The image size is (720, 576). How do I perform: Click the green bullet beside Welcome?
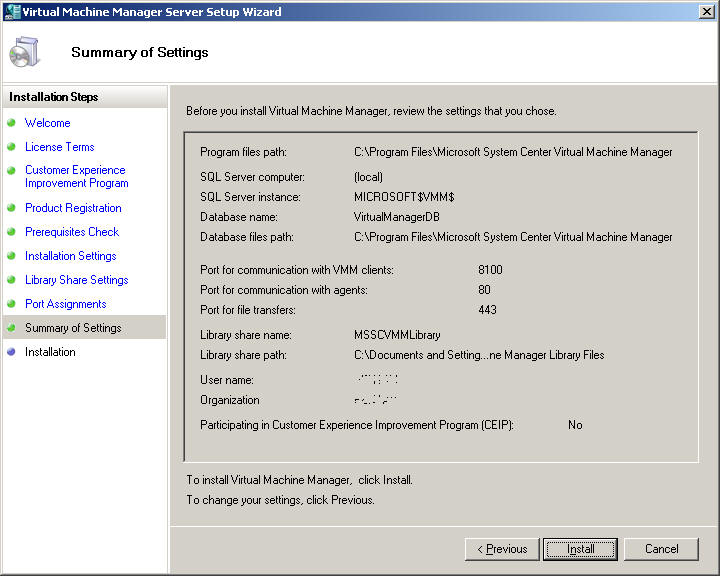click(11, 123)
